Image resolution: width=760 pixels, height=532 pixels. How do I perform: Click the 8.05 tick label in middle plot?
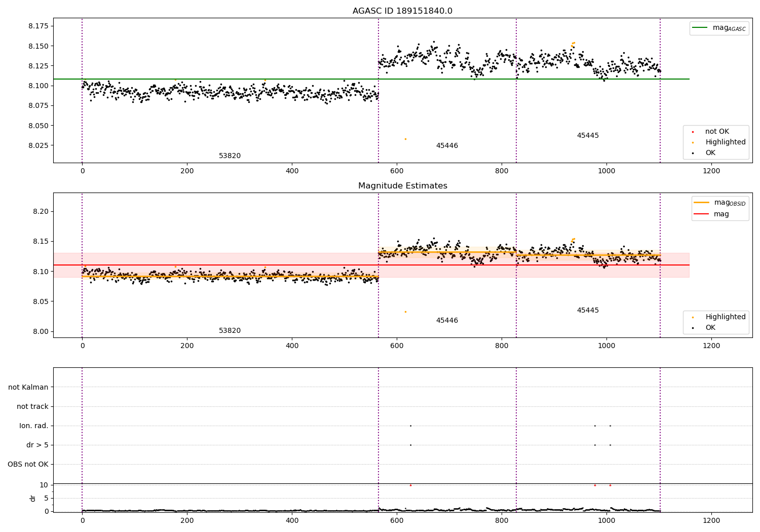click(41, 301)
